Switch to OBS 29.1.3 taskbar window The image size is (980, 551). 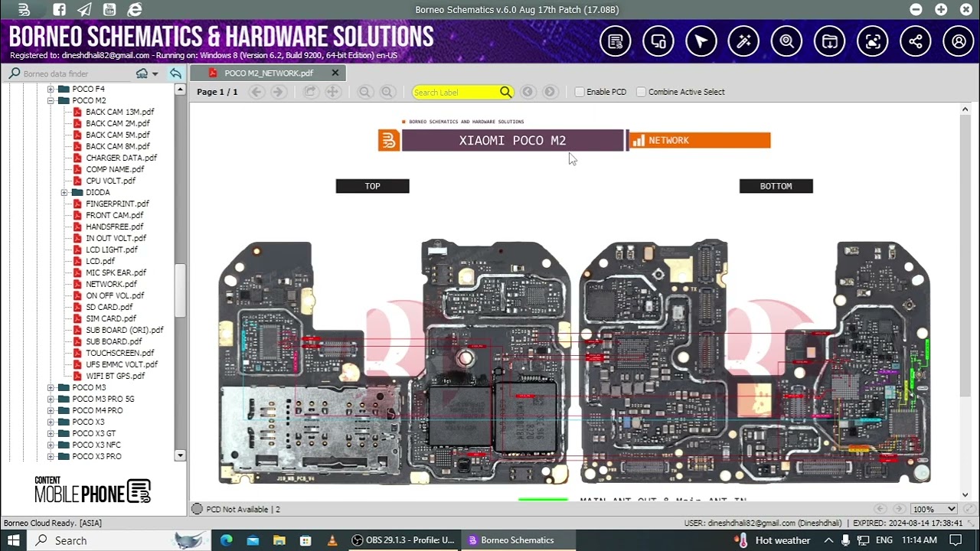(403, 540)
